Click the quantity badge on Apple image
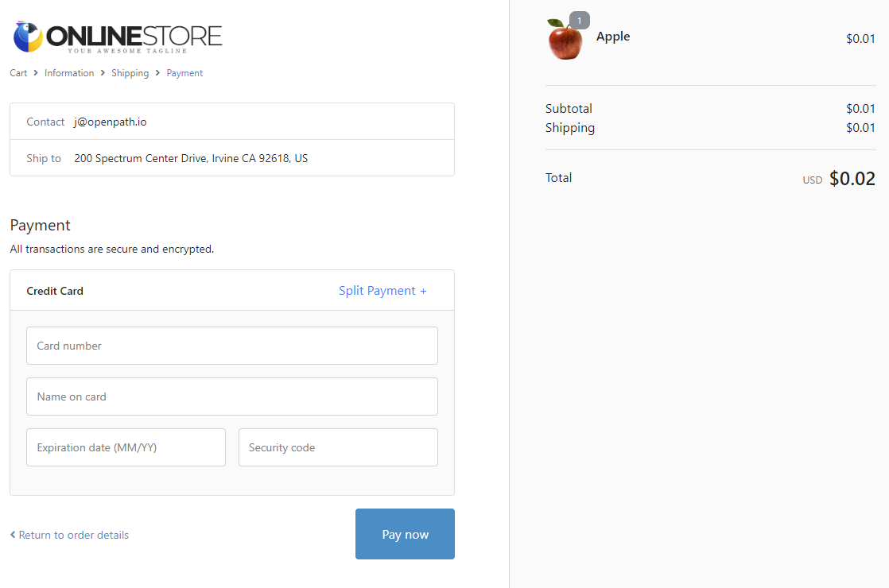 click(x=579, y=21)
